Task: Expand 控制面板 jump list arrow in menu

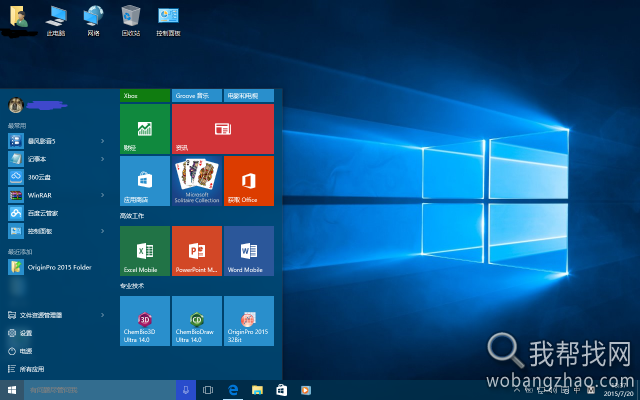Action: click(x=102, y=231)
